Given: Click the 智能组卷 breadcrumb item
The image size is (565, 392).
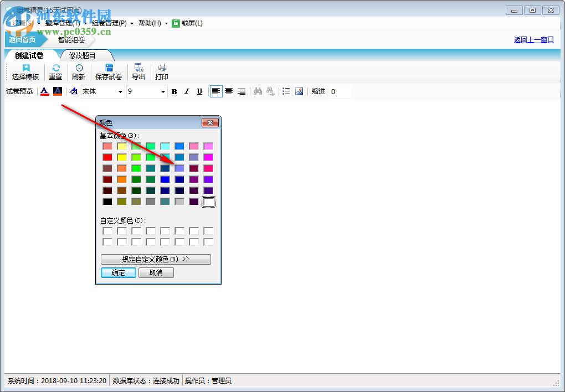Looking at the screenshot, I should [71, 40].
